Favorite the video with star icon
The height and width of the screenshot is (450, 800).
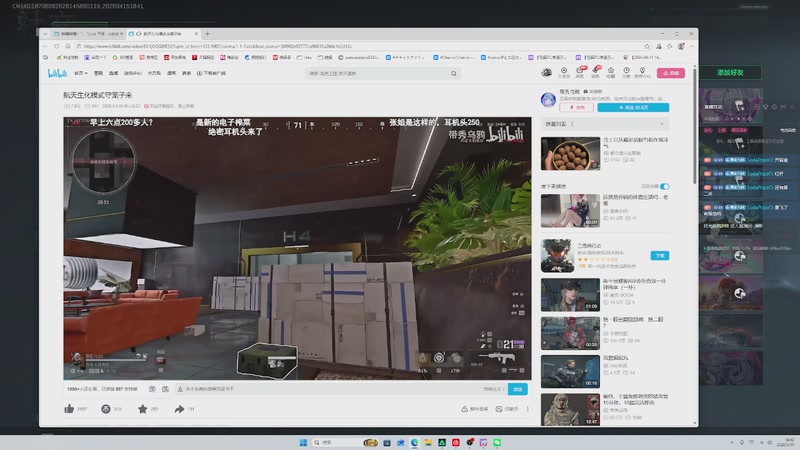(x=142, y=409)
